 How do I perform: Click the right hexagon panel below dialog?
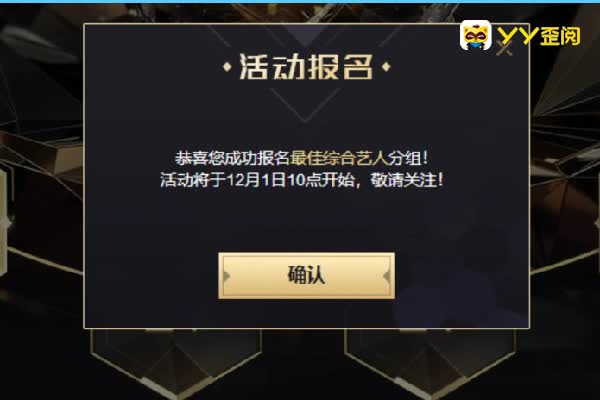tap(430, 360)
